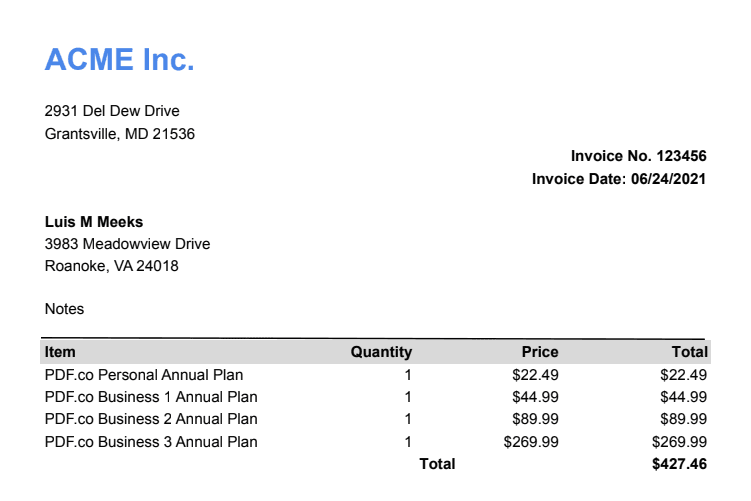Click the 2931 Del Dew Drive address line

point(112,111)
